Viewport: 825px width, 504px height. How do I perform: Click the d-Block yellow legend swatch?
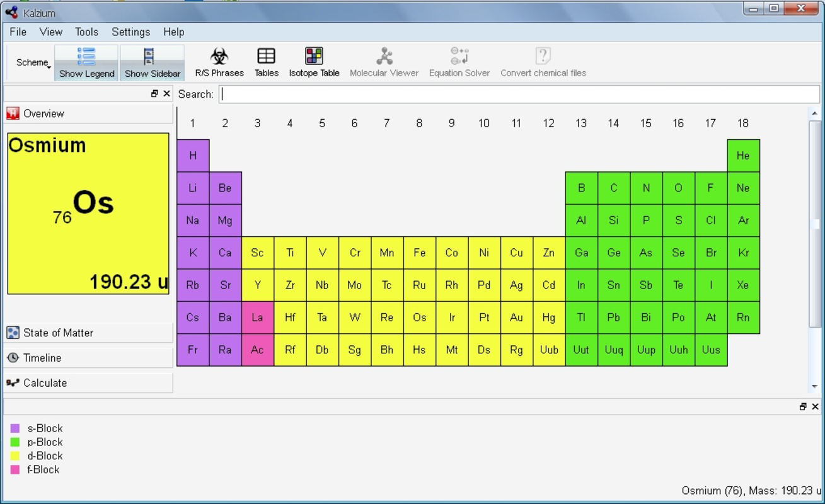(x=15, y=456)
